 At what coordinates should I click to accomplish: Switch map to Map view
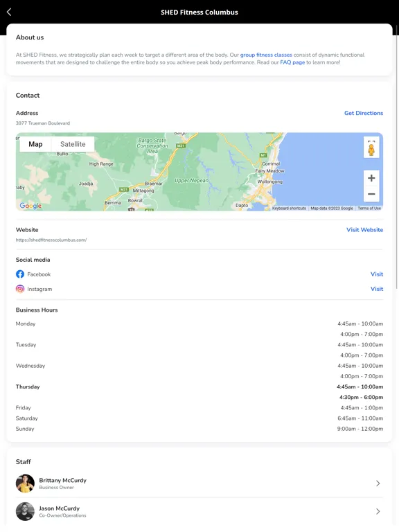pyautogui.click(x=35, y=144)
